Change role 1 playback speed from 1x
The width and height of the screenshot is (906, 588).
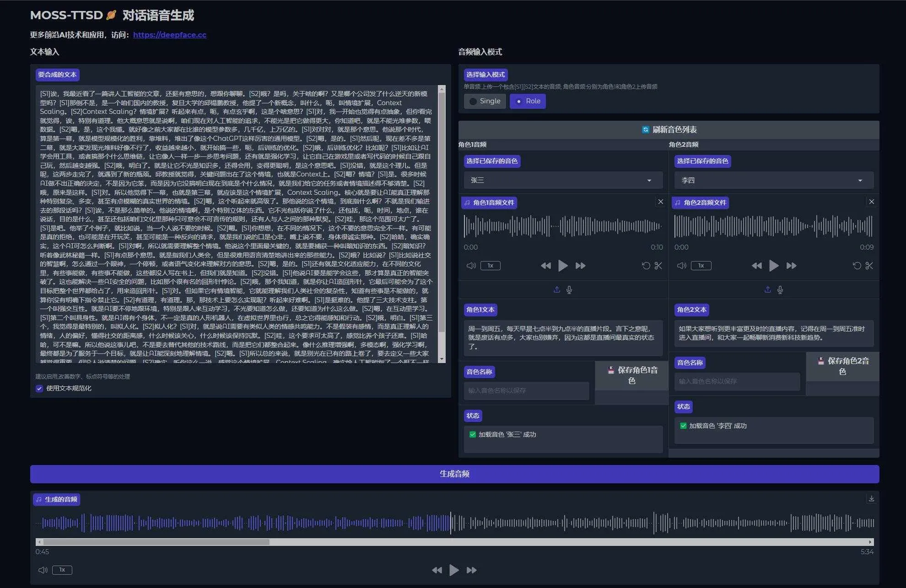pos(490,265)
